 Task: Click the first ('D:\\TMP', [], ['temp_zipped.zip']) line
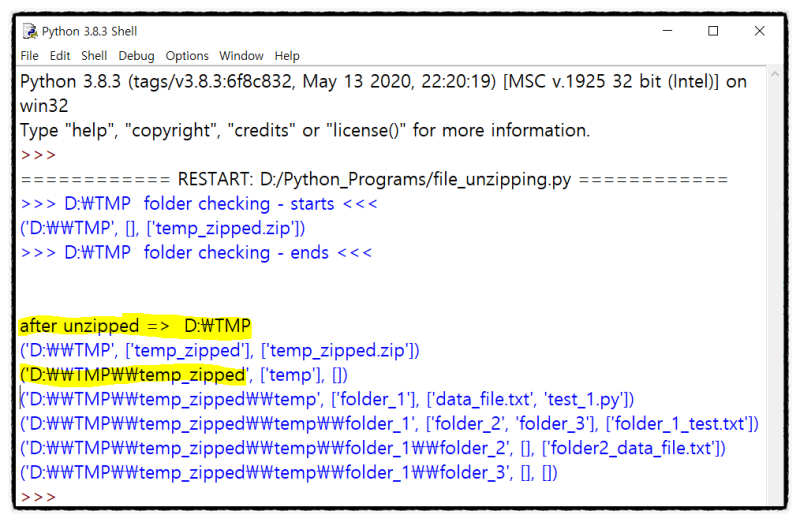point(163,228)
